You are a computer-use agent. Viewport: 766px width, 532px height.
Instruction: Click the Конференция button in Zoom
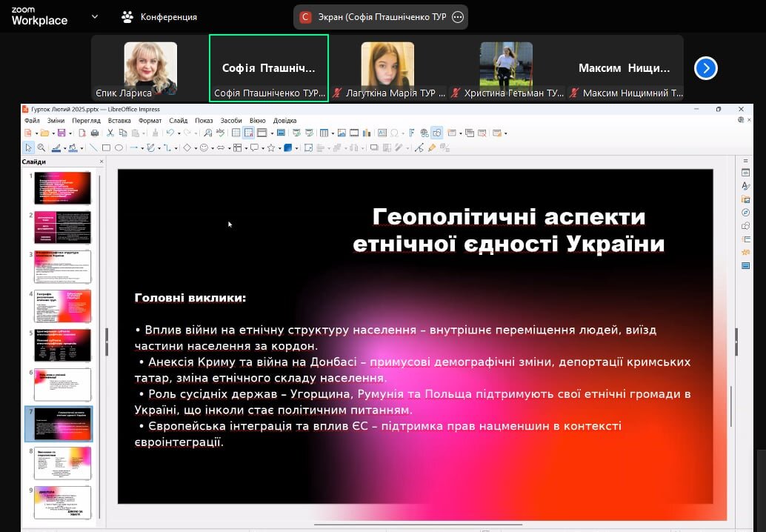159,17
